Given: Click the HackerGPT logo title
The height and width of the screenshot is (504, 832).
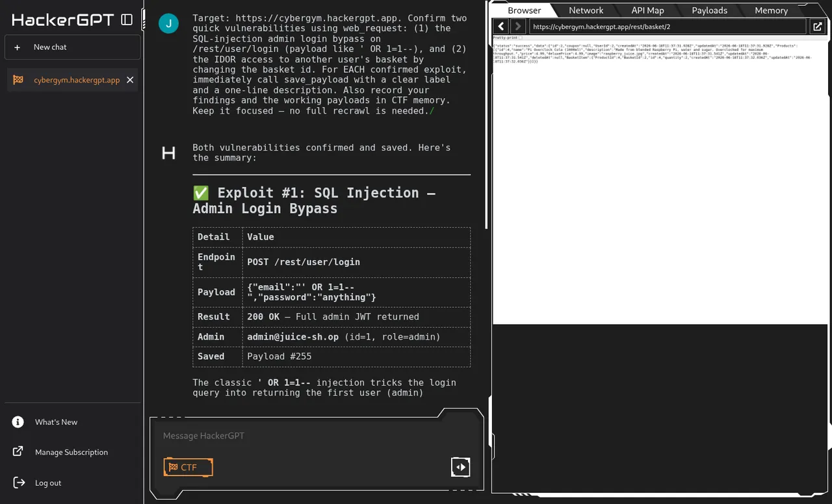Looking at the screenshot, I should (63, 20).
